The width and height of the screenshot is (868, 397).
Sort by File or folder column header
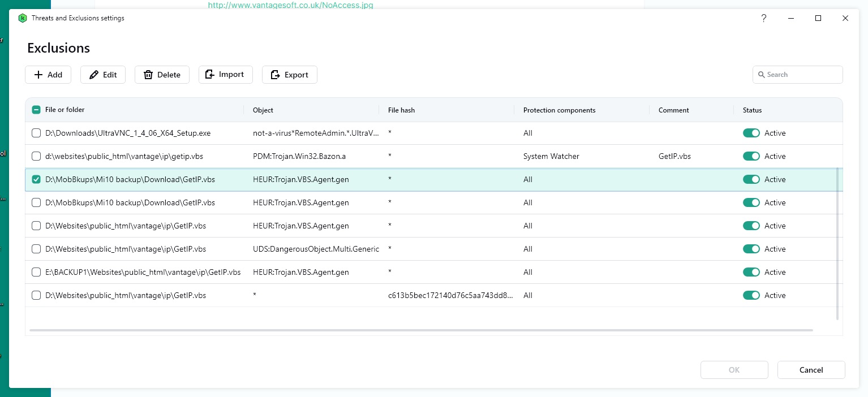click(x=65, y=110)
